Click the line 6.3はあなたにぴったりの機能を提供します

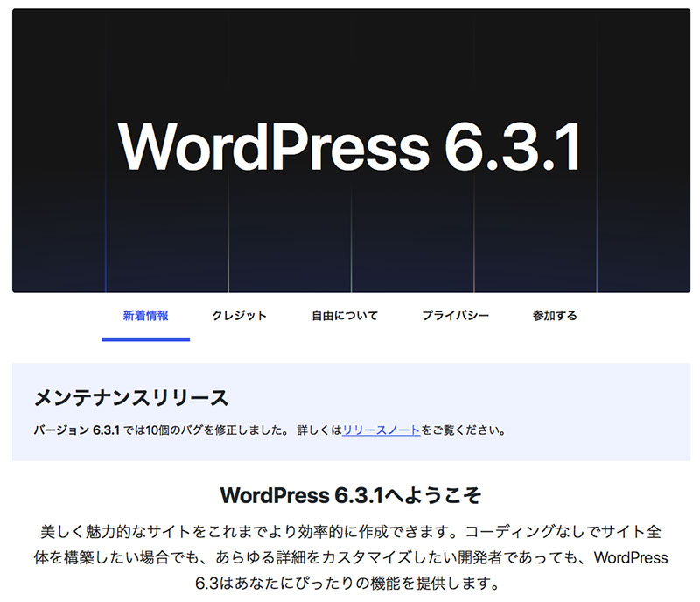click(351, 584)
